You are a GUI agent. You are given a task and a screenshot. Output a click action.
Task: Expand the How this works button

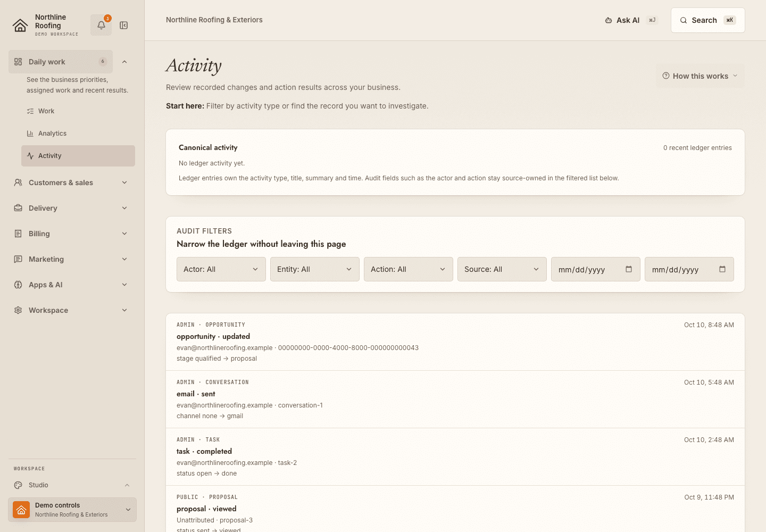(x=700, y=76)
